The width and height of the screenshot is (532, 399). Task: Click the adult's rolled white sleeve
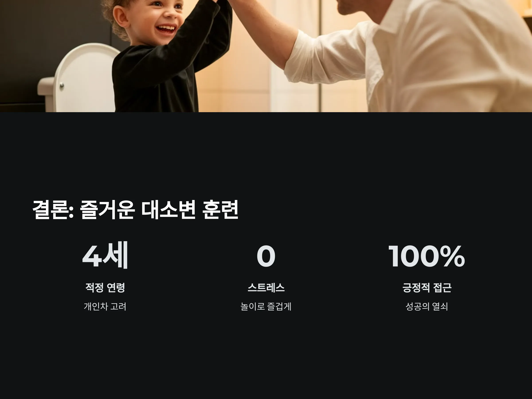tap(325, 58)
